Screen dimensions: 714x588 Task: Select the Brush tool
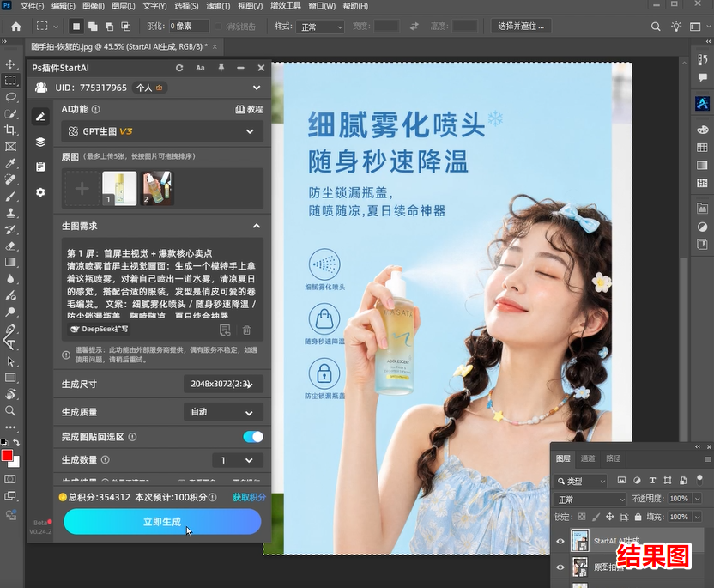[10, 197]
